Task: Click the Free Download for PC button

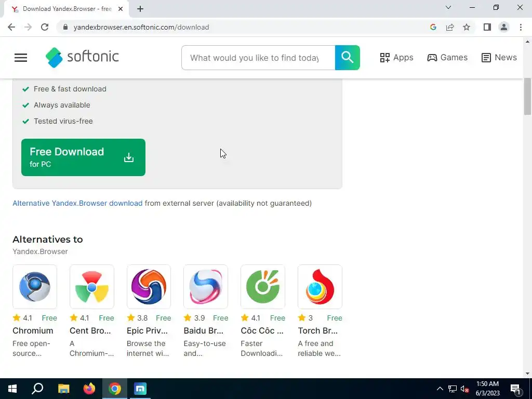Action: click(x=83, y=157)
